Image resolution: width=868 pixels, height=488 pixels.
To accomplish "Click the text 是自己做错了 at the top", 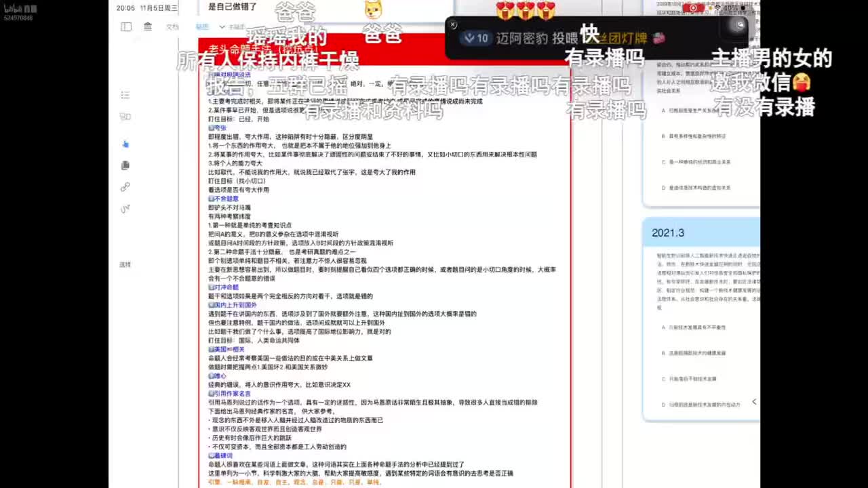I will (233, 6).
